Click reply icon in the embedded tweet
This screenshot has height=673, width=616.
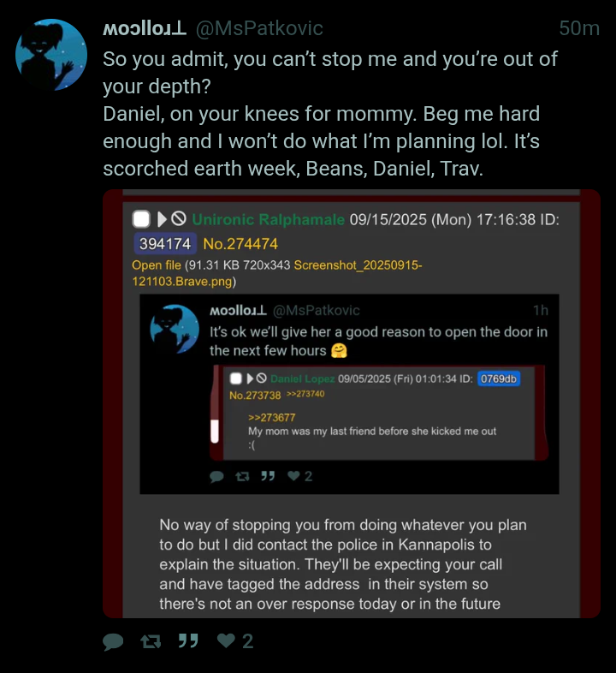[x=217, y=477]
